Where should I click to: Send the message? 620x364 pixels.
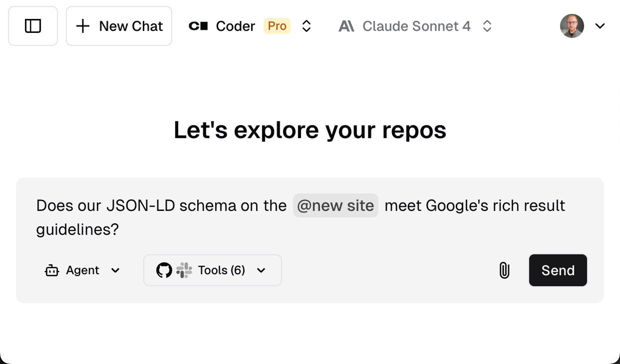[558, 270]
